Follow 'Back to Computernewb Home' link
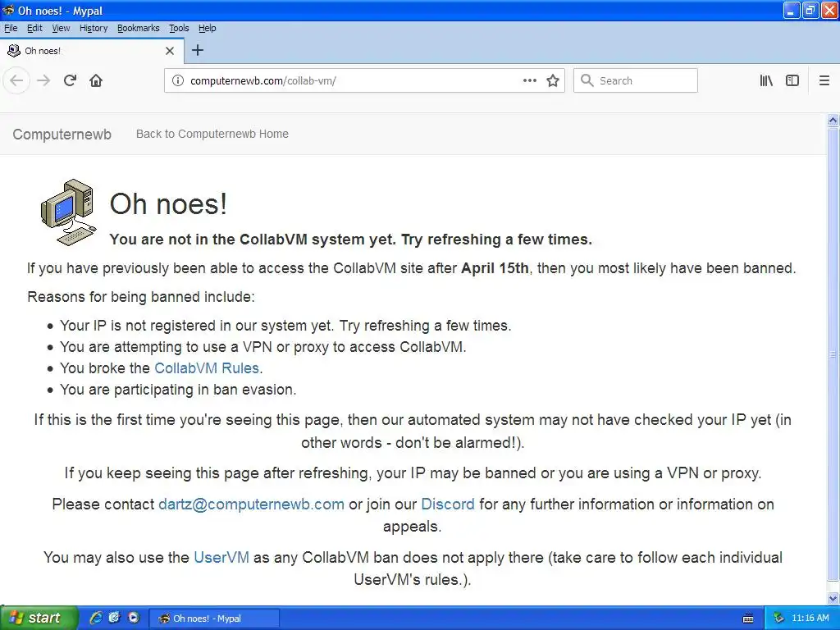This screenshot has width=840, height=630. pos(212,134)
